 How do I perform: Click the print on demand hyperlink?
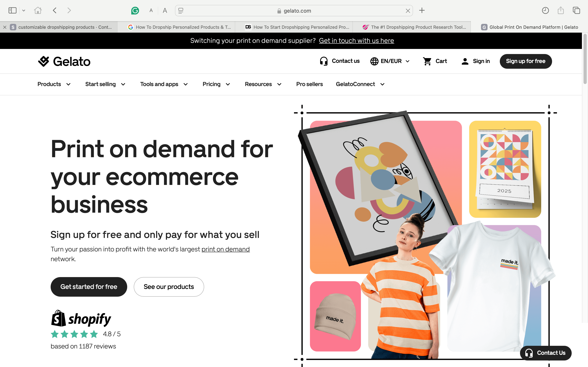point(225,249)
